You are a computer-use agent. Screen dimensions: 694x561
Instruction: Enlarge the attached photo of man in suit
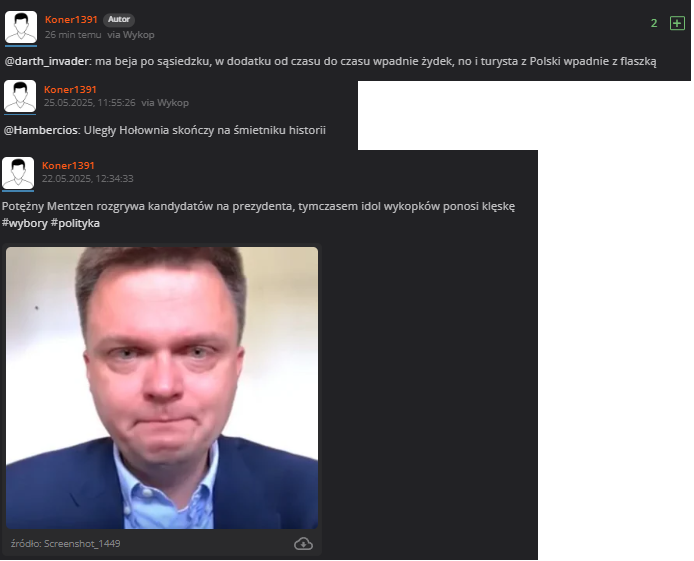click(162, 388)
